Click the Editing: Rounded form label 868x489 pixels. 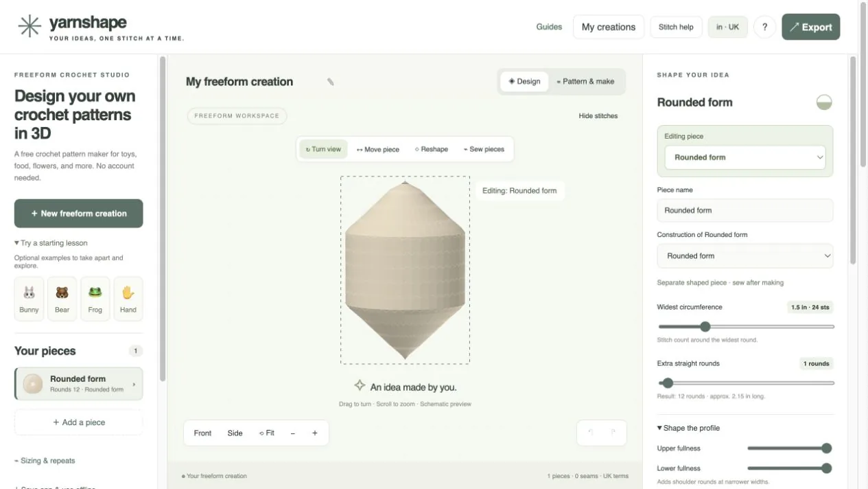(519, 191)
